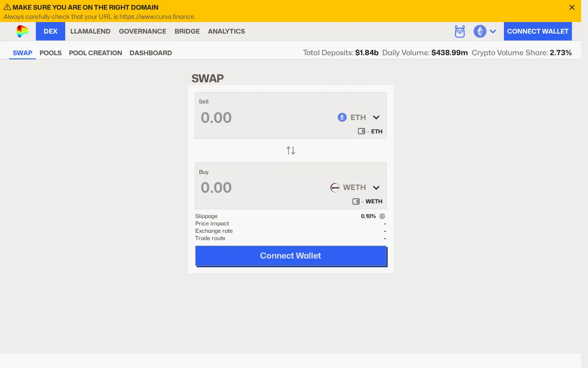Open the GOVERNANCE menu item
The image size is (588, 368).
coord(142,31)
